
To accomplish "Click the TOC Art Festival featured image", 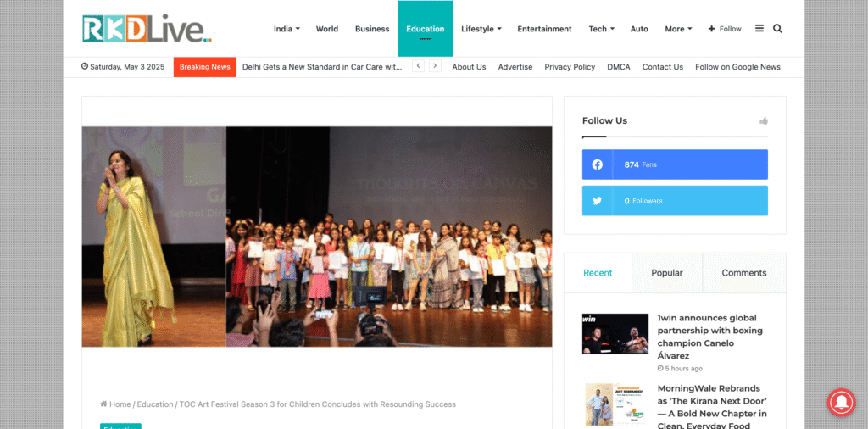I will point(317,237).
